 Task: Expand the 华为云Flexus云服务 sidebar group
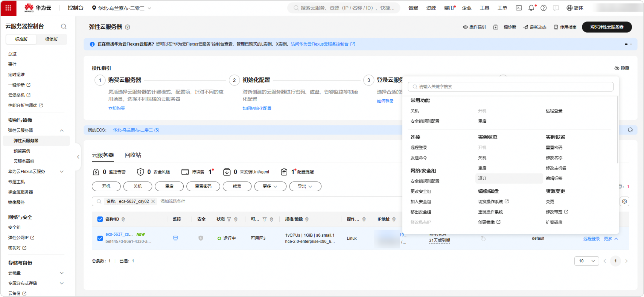(x=62, y=172)
